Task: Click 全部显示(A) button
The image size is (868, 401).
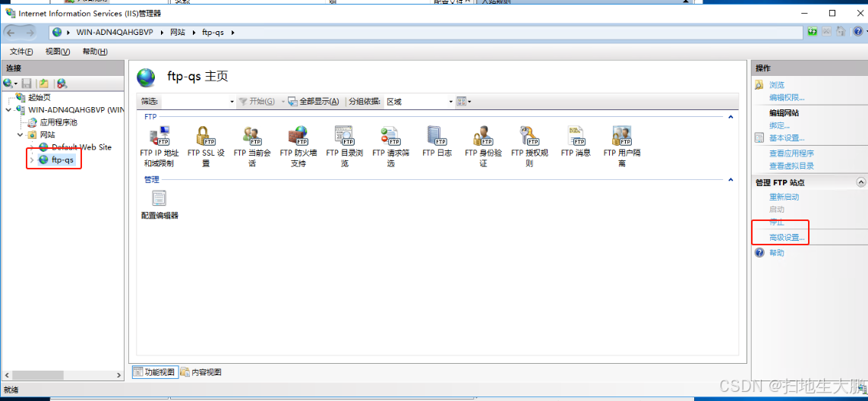Action: pyautogui.click(x=314, y=101)
